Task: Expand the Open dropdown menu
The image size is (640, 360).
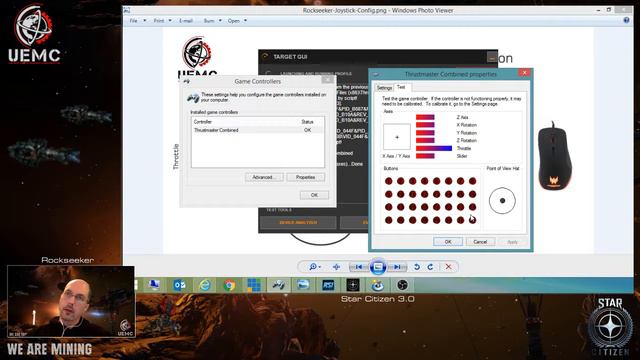Action: coord(237,21)
